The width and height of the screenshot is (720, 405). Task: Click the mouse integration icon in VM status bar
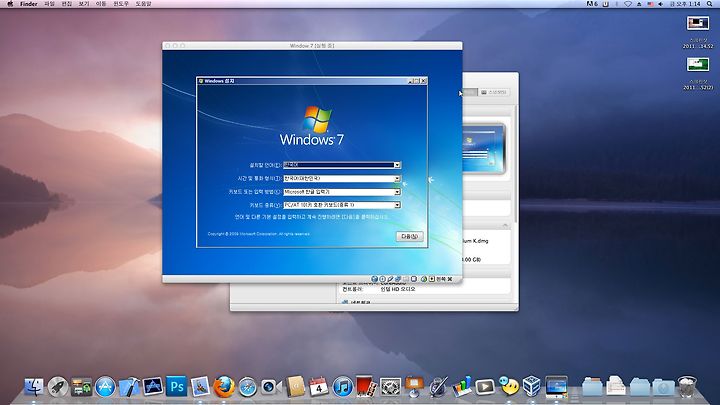[x=424, y=279]
